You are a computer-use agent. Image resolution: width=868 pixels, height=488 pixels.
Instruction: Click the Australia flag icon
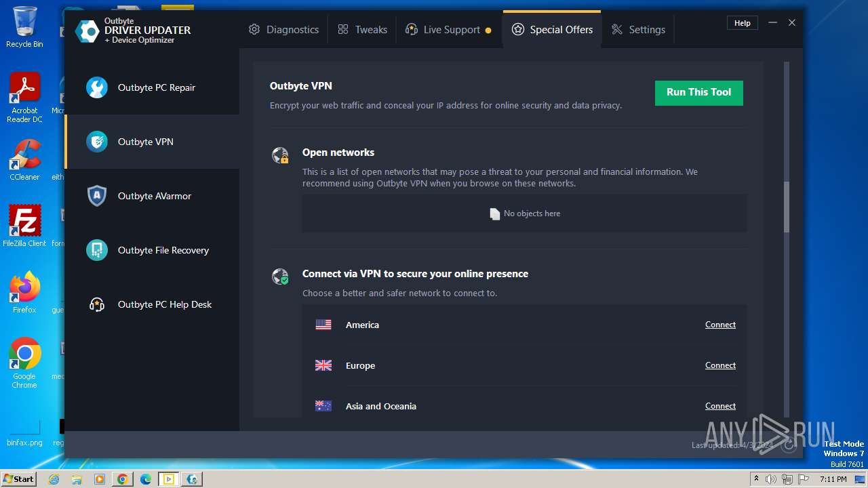[x=323, y=406]
